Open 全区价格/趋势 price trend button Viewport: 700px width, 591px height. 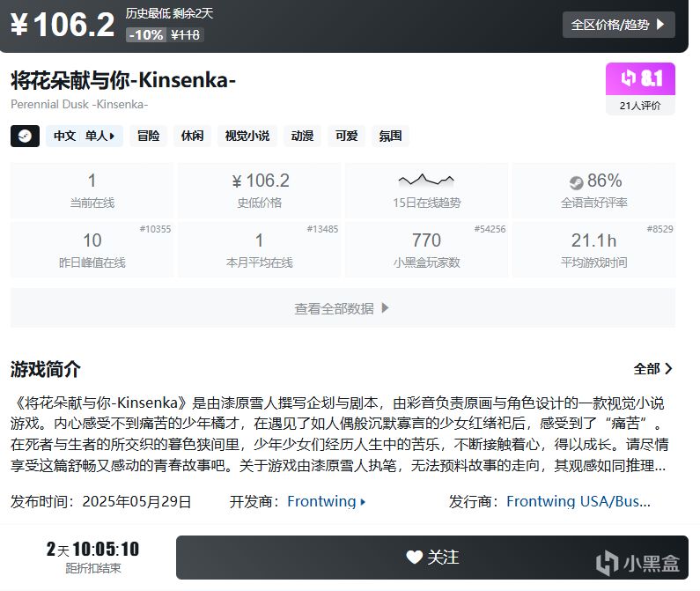[618, 25]
